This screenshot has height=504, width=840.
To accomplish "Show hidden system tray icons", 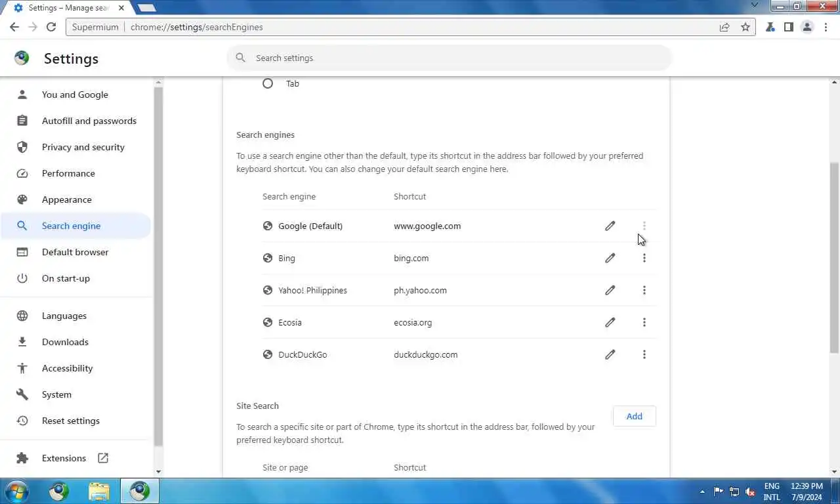I will tap(702, 492).
